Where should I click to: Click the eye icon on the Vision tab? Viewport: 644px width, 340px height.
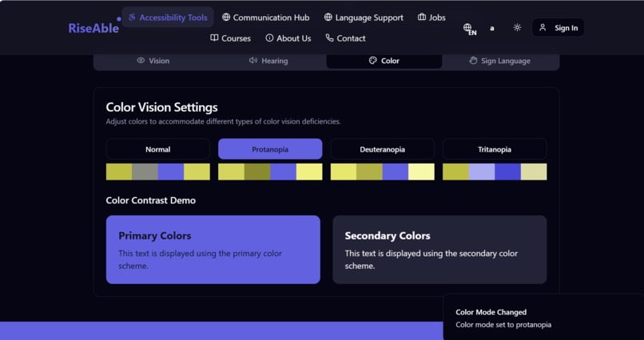tap(141, 61)
